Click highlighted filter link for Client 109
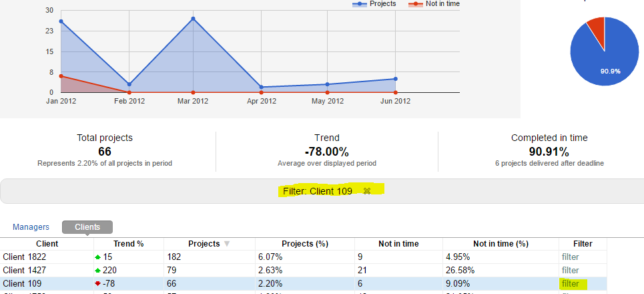 (571, 283)
